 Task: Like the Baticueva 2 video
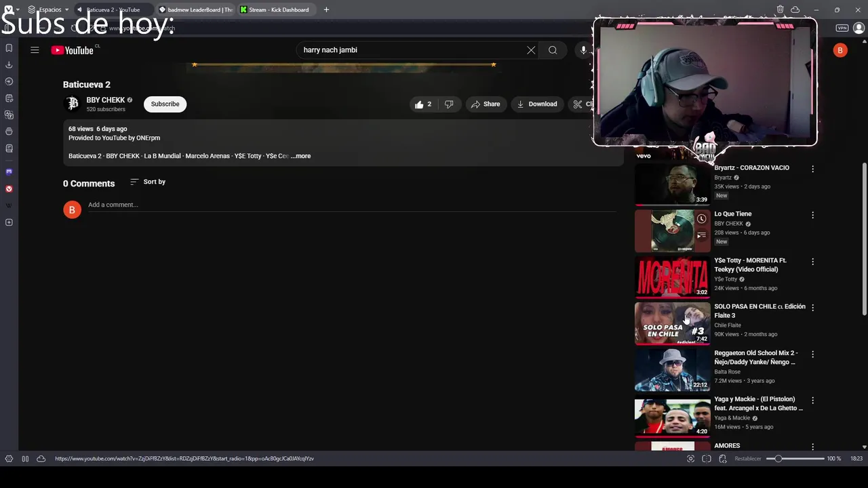tap(424, 104)
